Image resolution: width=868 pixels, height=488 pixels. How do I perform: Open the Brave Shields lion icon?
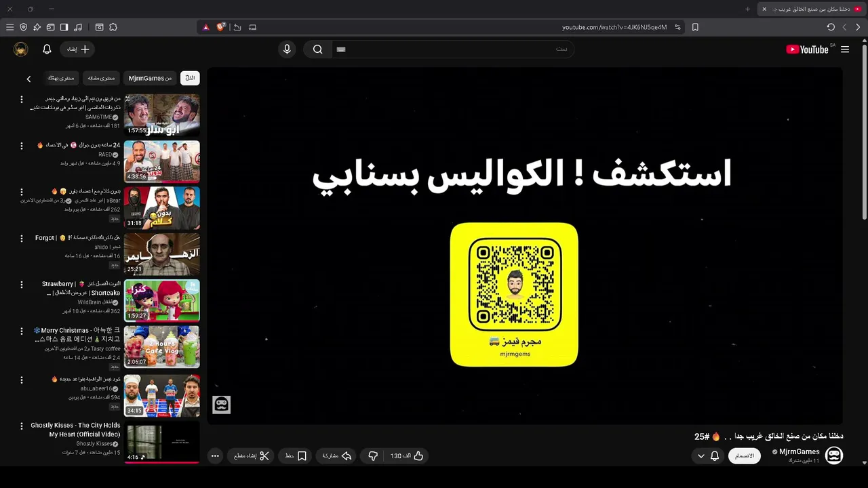221,27
